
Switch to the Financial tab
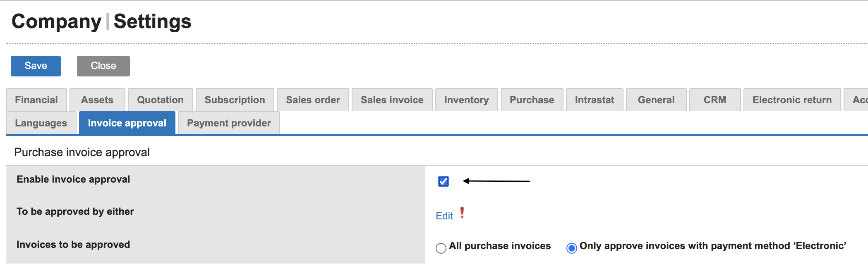pyautogui.click(x=36, y=100)
